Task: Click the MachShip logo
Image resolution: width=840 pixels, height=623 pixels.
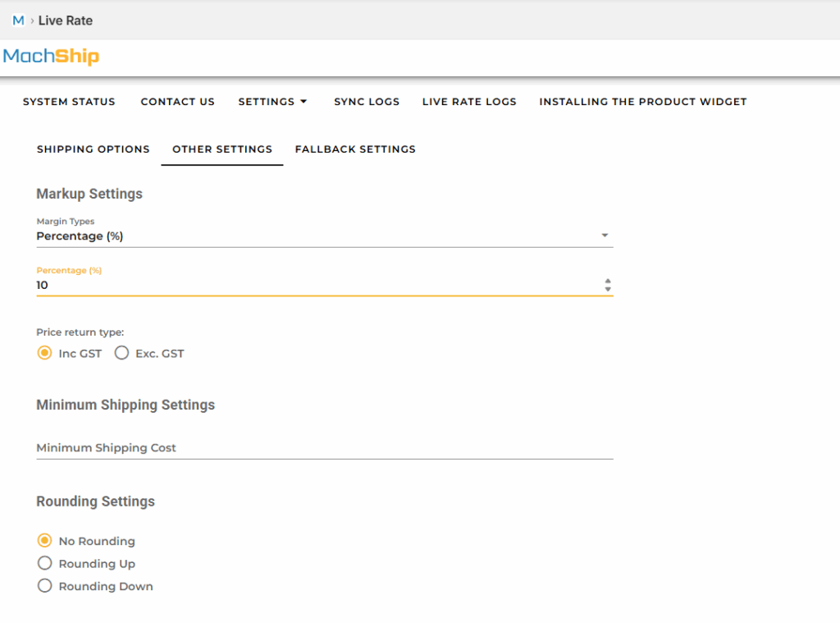Action: tap(51, 57)
